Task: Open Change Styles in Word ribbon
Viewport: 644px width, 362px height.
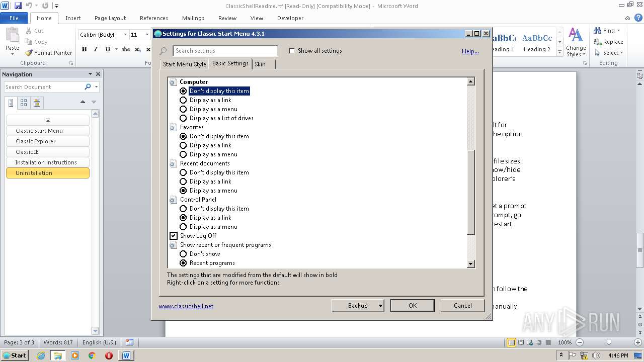Action: [576, 43]
